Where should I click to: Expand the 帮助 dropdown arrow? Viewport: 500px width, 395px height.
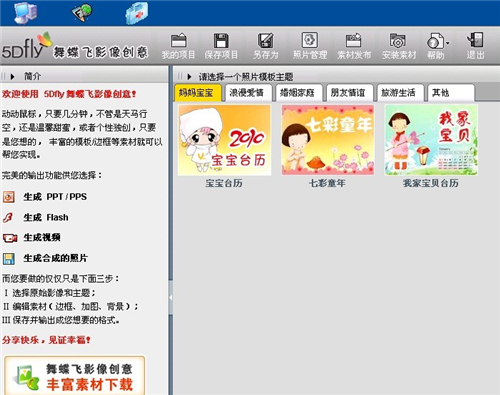pos(448,43)
